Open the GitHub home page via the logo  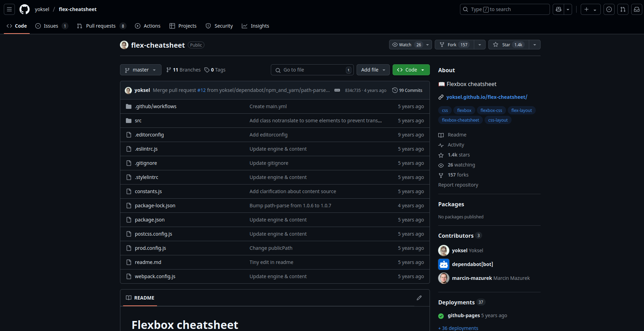click(x=24, y=9)
